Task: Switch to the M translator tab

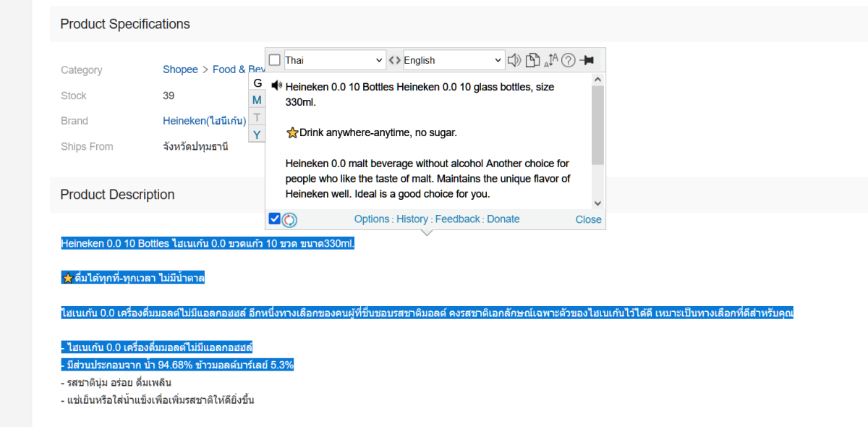Action: tap(257, 101)
